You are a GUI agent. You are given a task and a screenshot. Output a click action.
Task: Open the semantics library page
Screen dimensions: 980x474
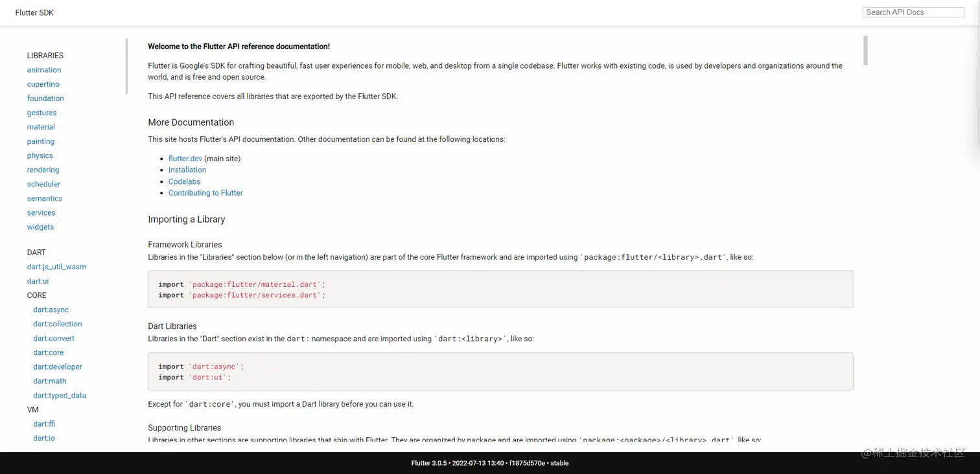point(45,198)
